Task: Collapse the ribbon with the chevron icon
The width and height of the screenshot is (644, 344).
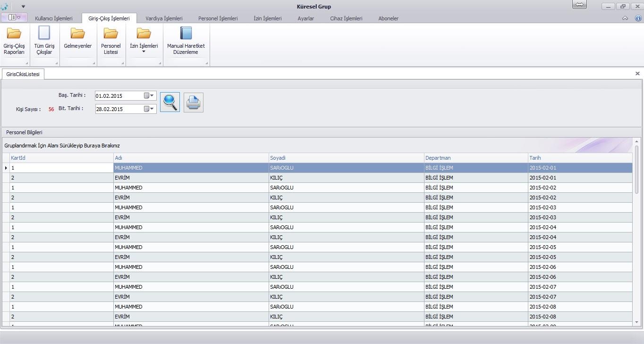Action: [x=625, y=18]
